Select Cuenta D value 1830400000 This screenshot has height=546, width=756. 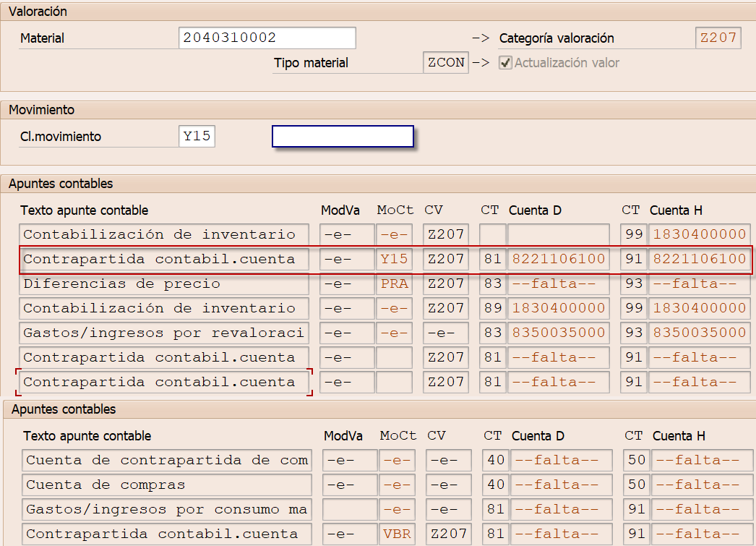558,308
